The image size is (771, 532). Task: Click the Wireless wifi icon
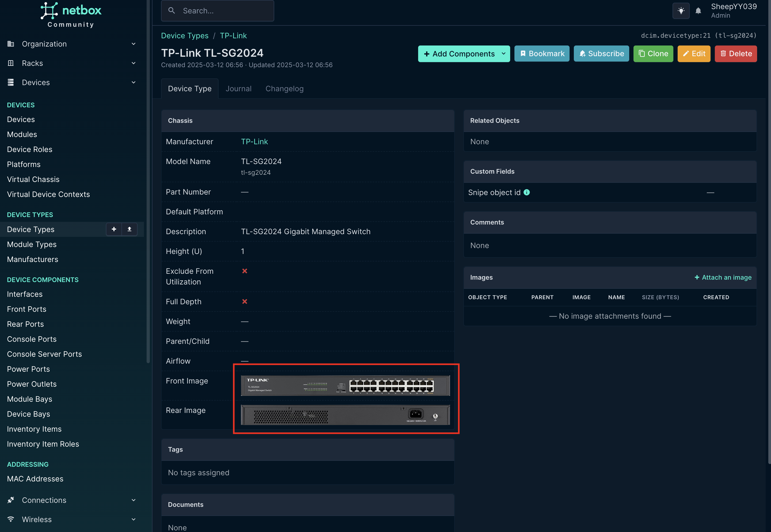click(11, 519)
